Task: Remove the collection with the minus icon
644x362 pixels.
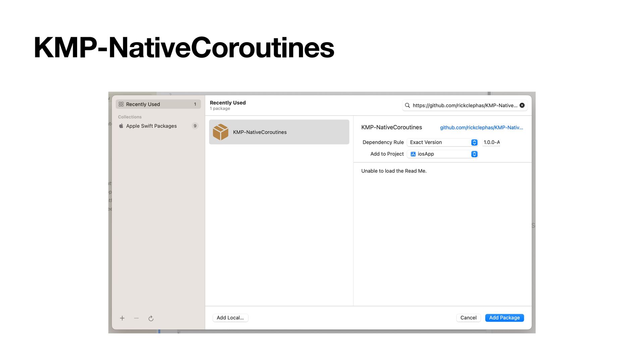Action: coord(137,318)
